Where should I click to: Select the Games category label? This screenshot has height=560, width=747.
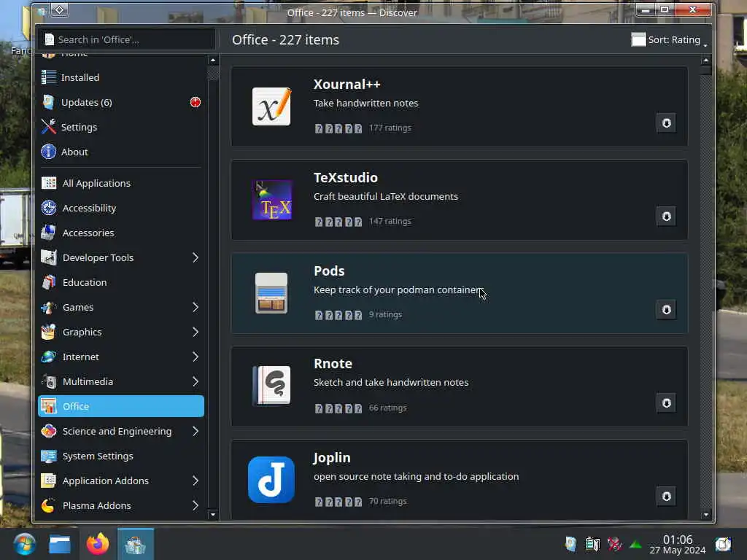pos(78,307)
